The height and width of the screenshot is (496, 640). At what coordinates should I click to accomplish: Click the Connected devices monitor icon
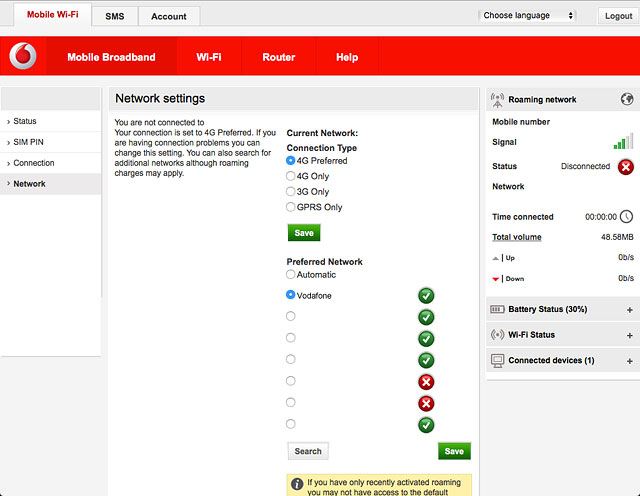pyautogui.click(x=497, y=360)
